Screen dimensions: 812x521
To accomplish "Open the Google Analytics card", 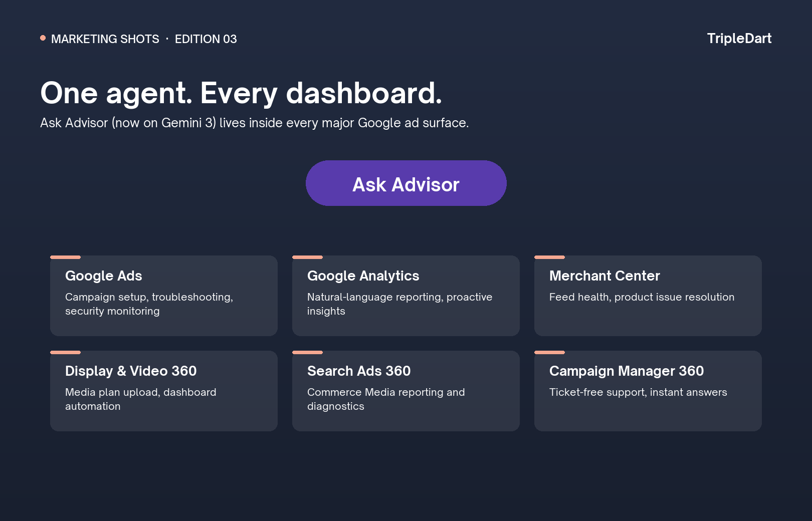I will pos(406,296).
